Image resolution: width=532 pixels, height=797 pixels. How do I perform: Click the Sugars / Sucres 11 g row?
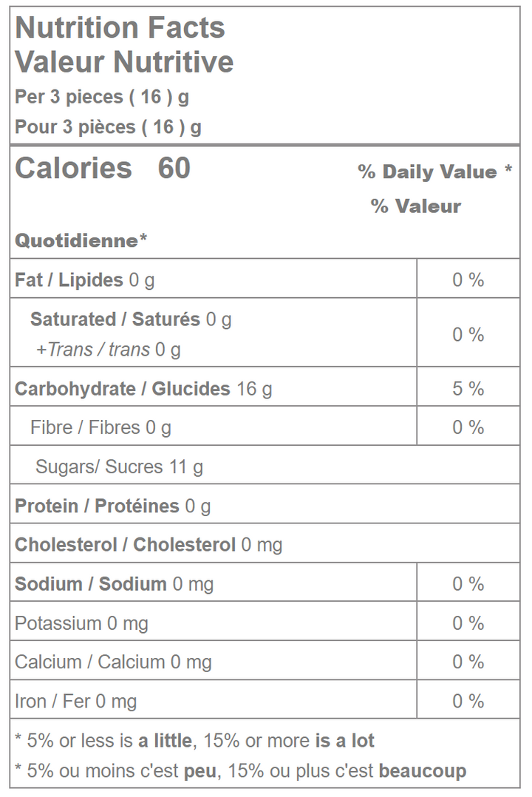coord(119,467)
